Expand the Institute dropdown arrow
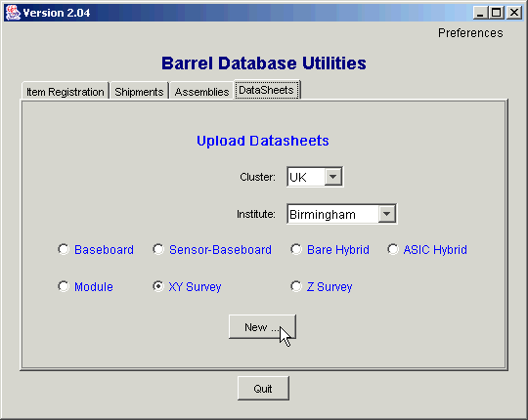Viewport: 528px width, 420px height. tap(386, 214)
